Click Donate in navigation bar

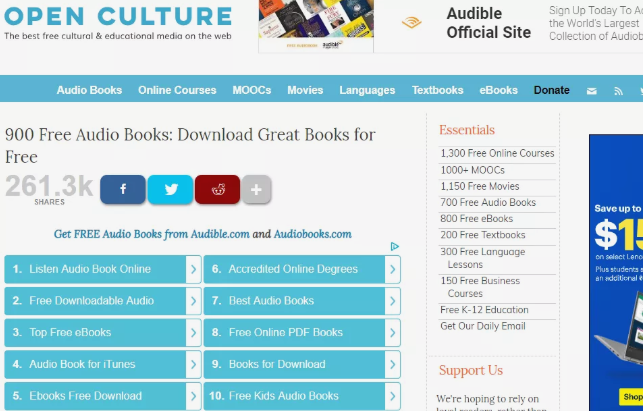coord(552,90)
